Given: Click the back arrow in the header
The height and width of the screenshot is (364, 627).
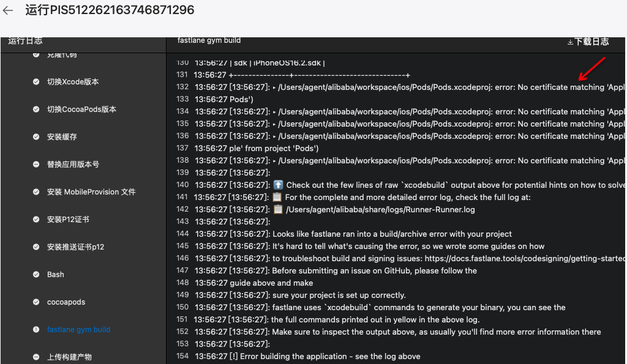Looking at the screenshot, I should point(8,10).
